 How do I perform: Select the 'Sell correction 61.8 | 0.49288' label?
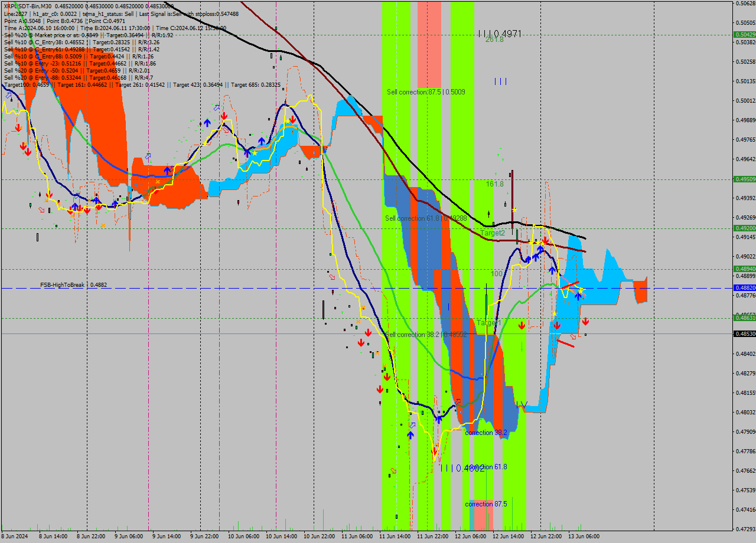click(x=426, y=218)
